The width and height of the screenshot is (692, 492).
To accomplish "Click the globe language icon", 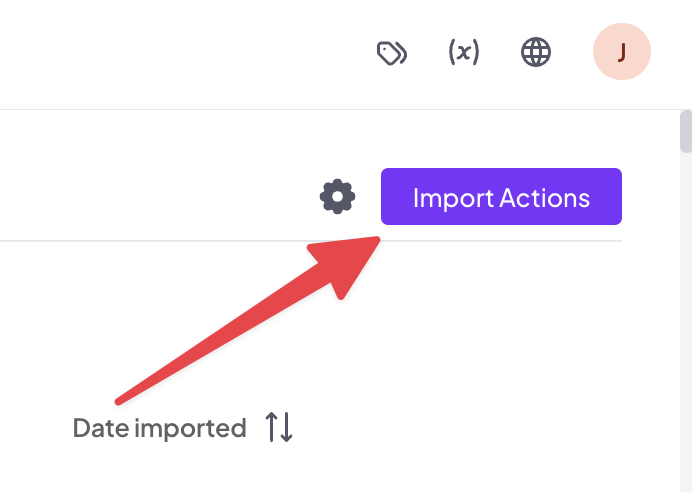I will [536, 52].
